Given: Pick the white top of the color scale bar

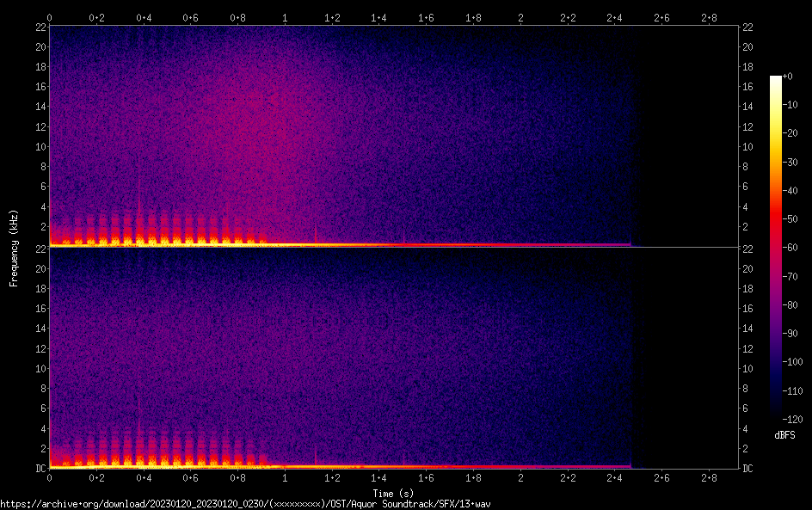Looking at the screenshot, I should tap(776, 79).
